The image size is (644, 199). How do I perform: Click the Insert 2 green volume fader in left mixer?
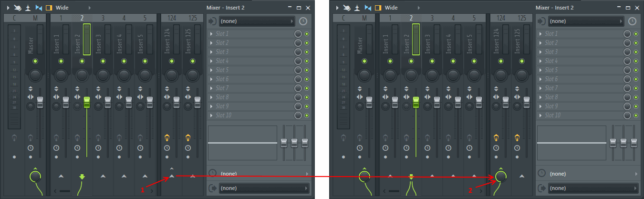click(87, 102)
